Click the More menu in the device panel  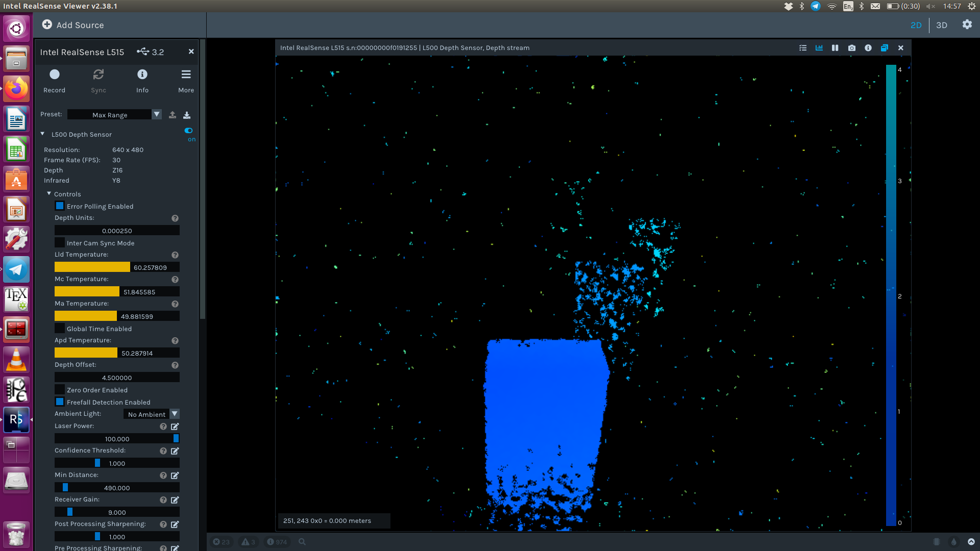pyautogui.click(x=186, y=80)
